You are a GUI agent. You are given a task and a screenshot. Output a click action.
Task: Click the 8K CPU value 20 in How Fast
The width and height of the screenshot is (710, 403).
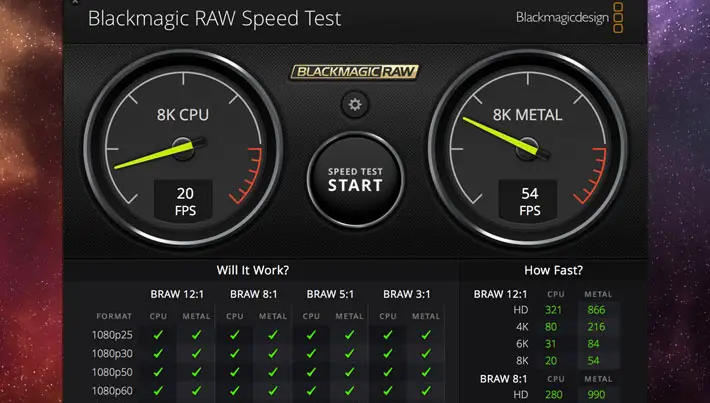tap(551, 361)
